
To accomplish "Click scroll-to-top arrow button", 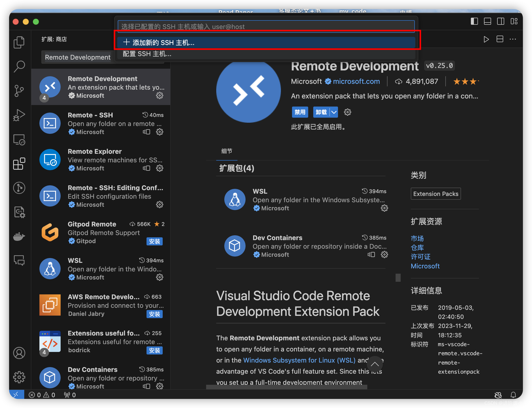I will (375, 364).
